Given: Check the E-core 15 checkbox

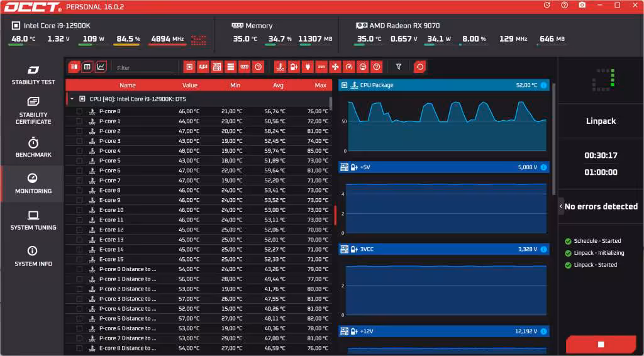Looking at the screenshot, I should 79,259.
